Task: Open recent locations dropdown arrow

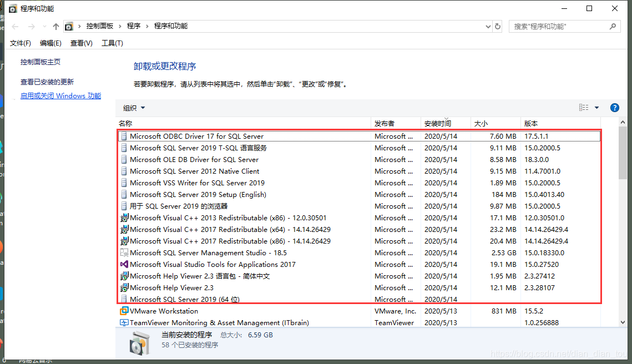Action: tap(44, 27)
